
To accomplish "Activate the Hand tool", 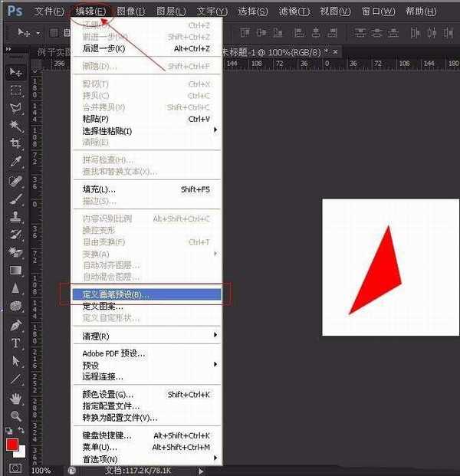I will [15, 398].
